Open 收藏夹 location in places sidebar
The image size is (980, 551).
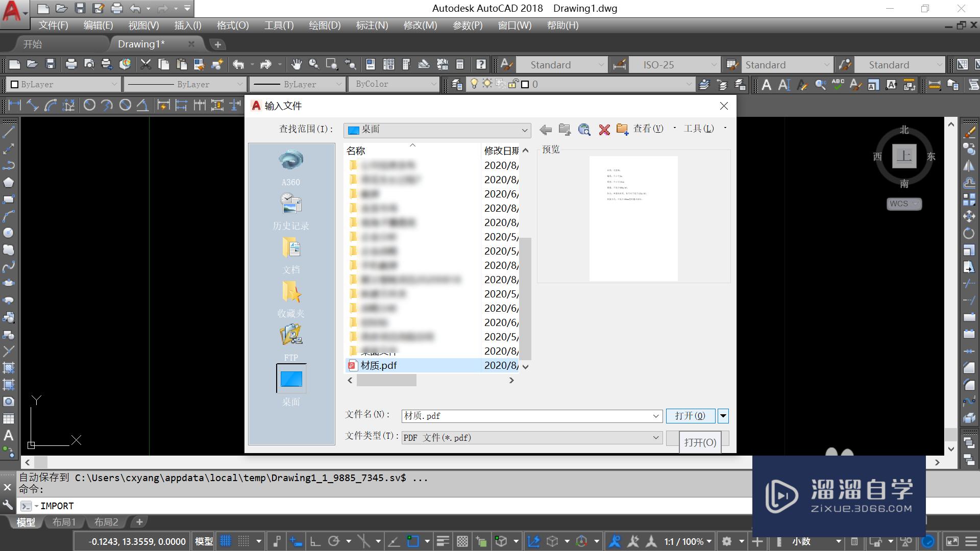pyautogui.click(x=291, y=299)
